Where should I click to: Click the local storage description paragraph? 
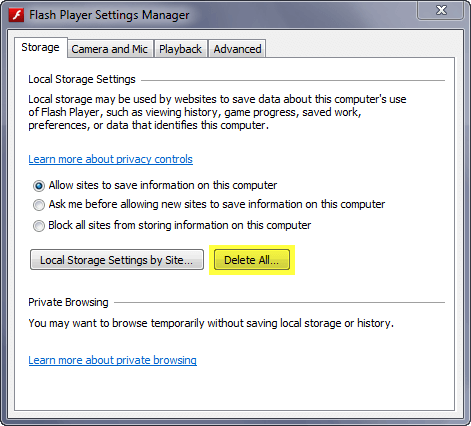coord(217,112)
